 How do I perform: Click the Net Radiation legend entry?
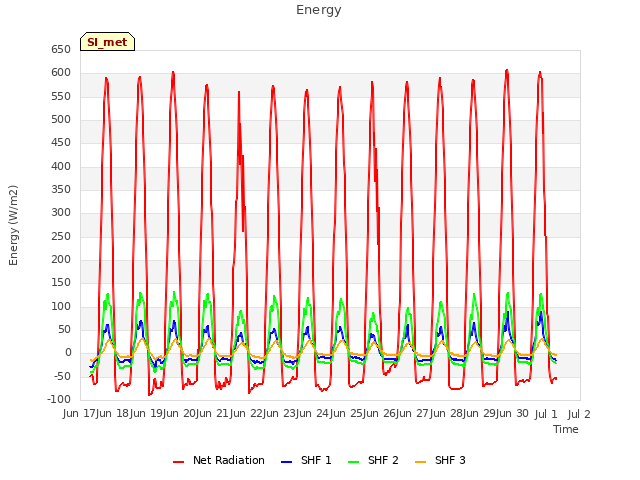tap(219, 460)
